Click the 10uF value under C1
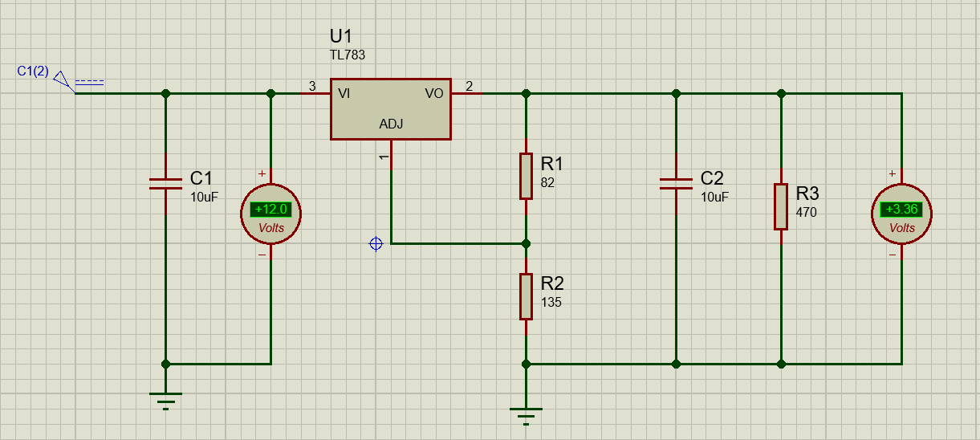Viewport: 980px width, 440px height. click(204, 197)
